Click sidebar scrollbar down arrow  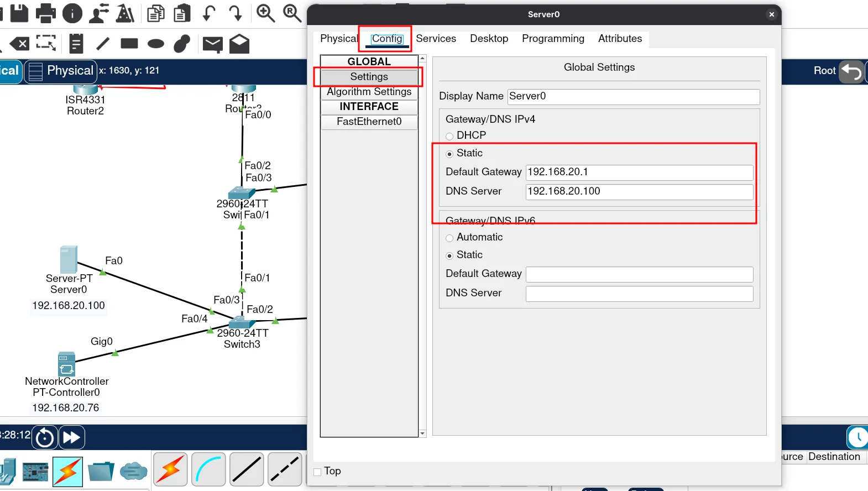(423, 433)
